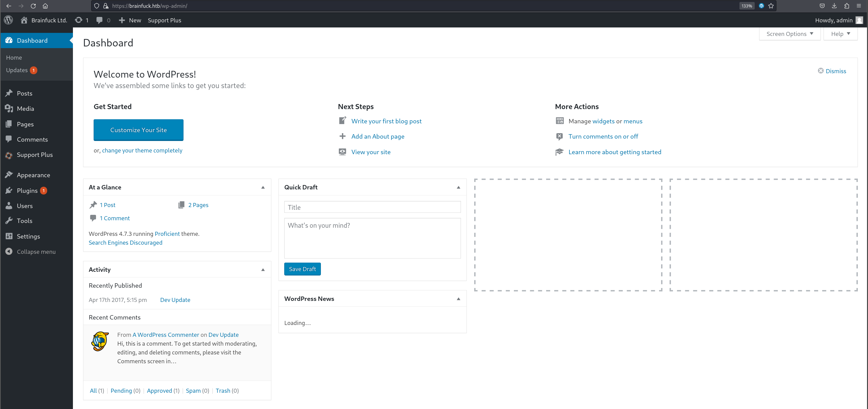Viewport: 868px width, 409px height.
Task: Click the admin avatar next to Howdy
Action: pos(859,20)
